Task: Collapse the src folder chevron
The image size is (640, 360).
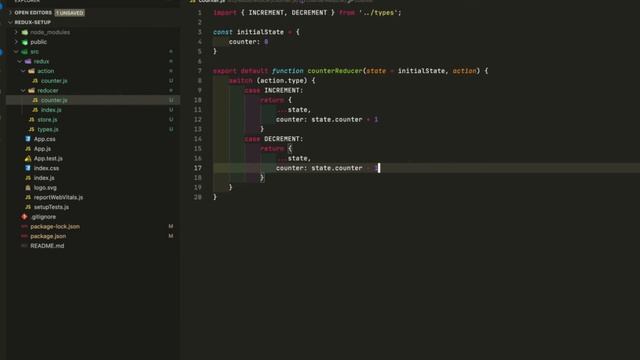Action: 16,52
